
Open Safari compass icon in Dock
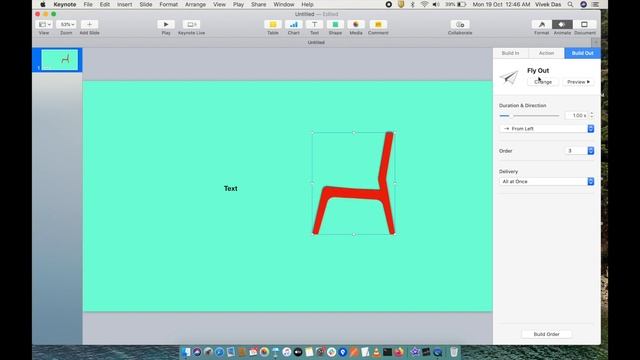(220, 352)
